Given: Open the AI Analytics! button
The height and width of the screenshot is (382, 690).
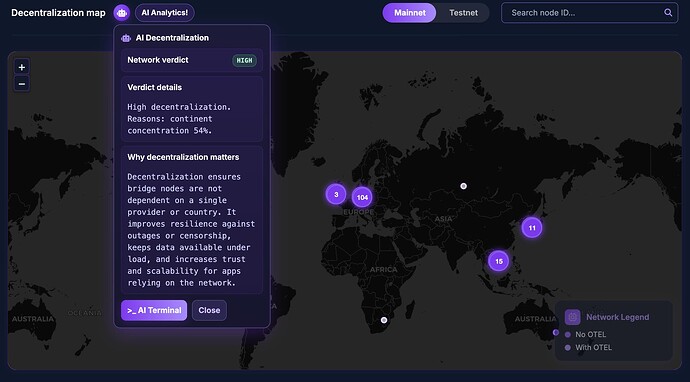Looking at the screenshot, I should click(x=165, y=13).
